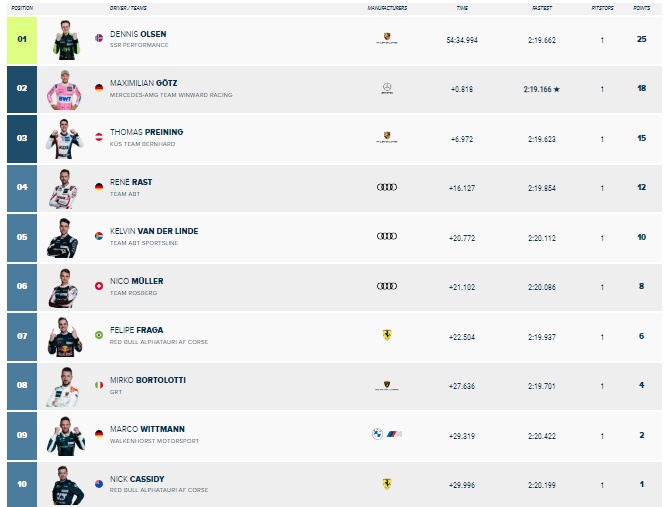
Task: Click the green position 01 badge
Action: [x=22, y=40]
